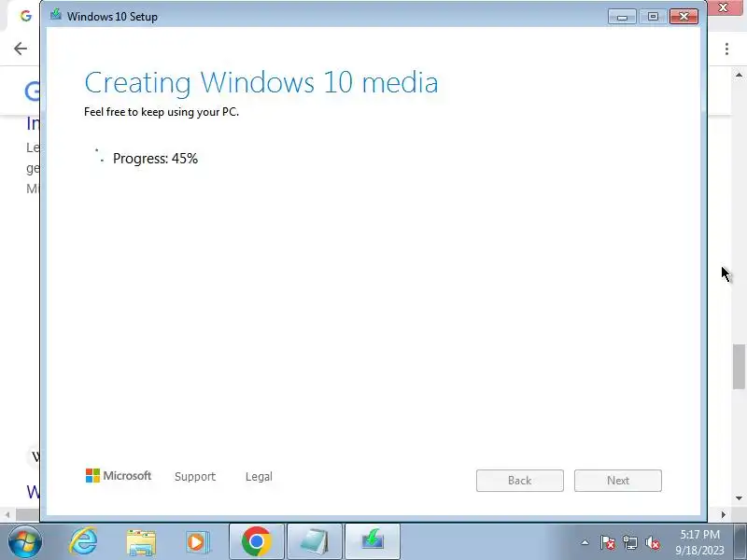747x560 pixels.
Task: Click the muted volume speaker tray icon
Action: 652,542
